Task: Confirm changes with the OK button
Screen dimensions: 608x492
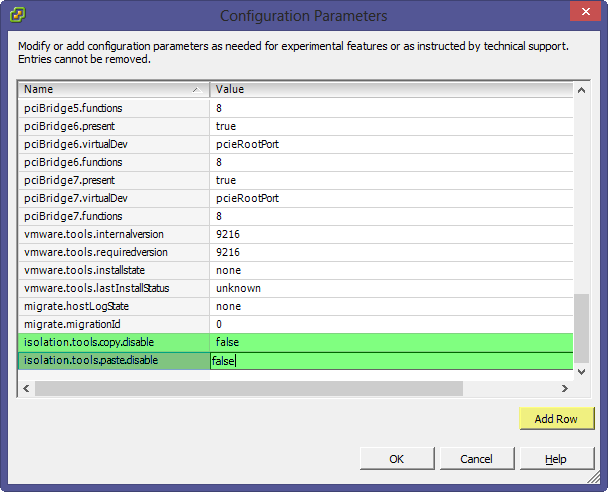Action: tap(397, 459)
